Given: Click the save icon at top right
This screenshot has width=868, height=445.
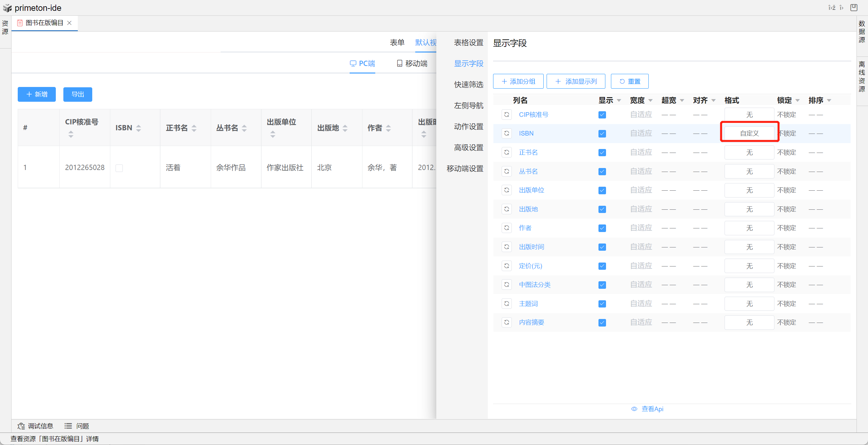Looking at the screenshot, I should tap(854, 8).
